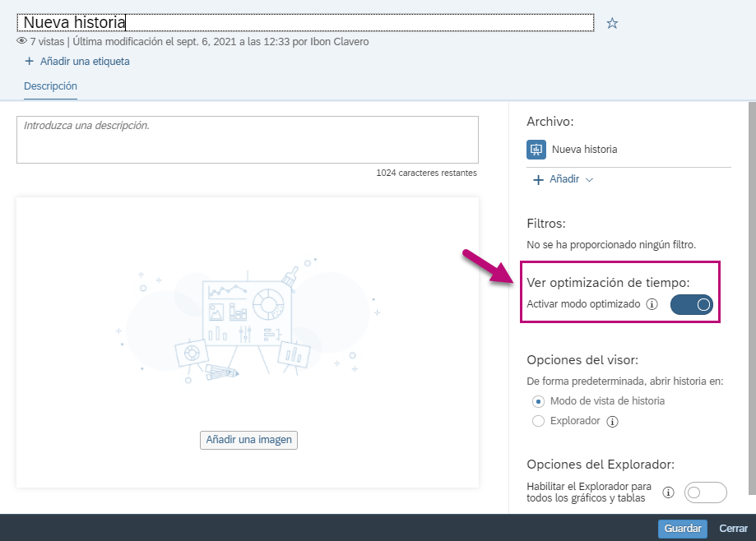Screen dimensions: 756x541
Task: Click 'Filtros:' heading
Action: (x=545, y=224)
